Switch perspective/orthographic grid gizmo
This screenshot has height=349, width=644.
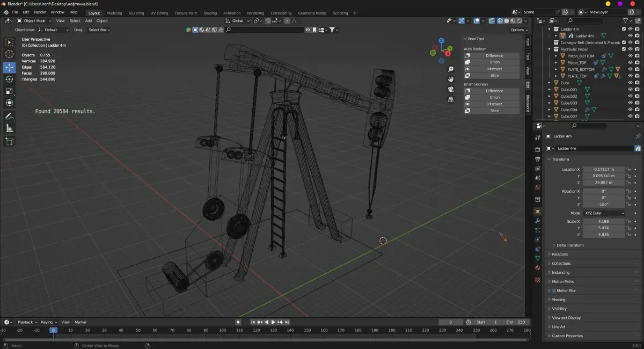451,99
